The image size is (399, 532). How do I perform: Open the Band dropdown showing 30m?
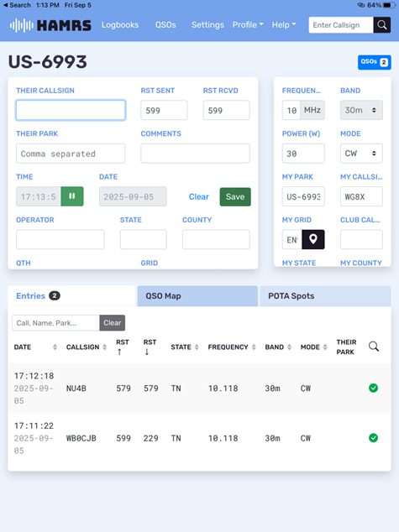pyautogui.click(x=361, y=110)
